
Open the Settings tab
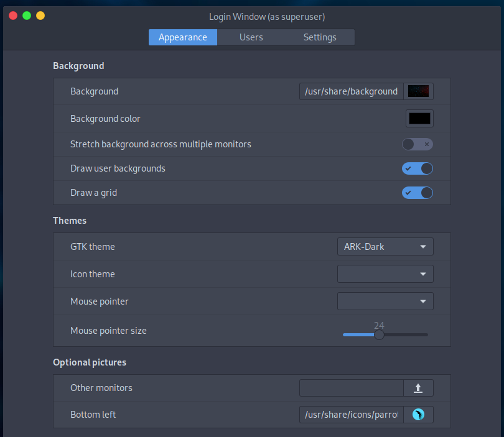[x=320, y=37]
